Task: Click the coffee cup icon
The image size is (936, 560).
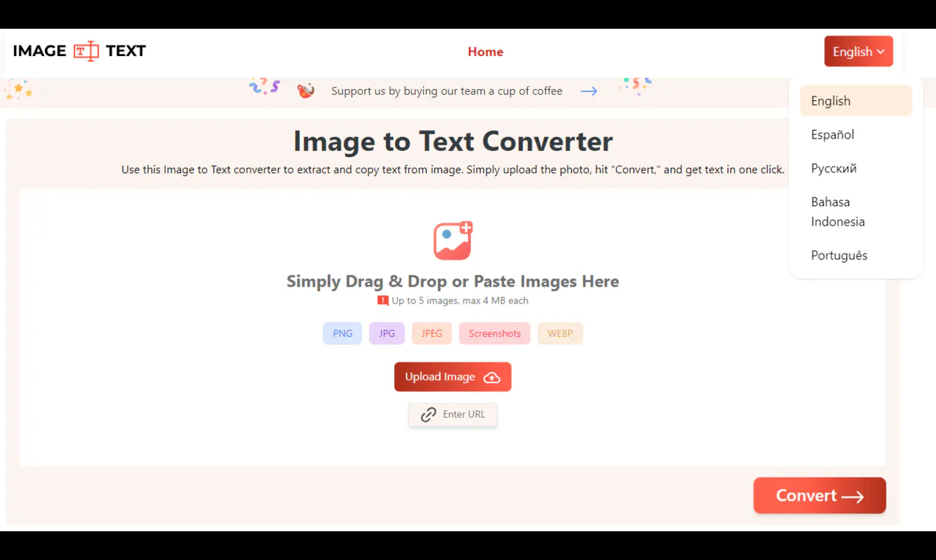Action: coord(306,91)
